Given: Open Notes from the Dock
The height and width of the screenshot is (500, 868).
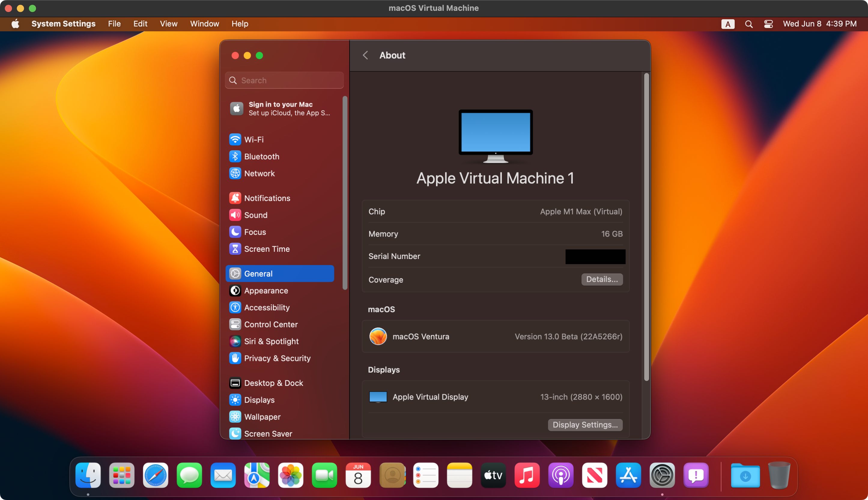Looking at the screenshot, I should point(460,476).
